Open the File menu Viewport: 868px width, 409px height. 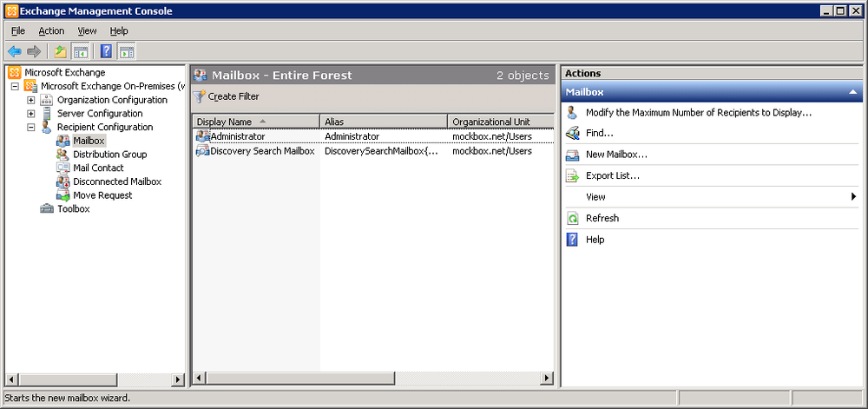point(18,31)
